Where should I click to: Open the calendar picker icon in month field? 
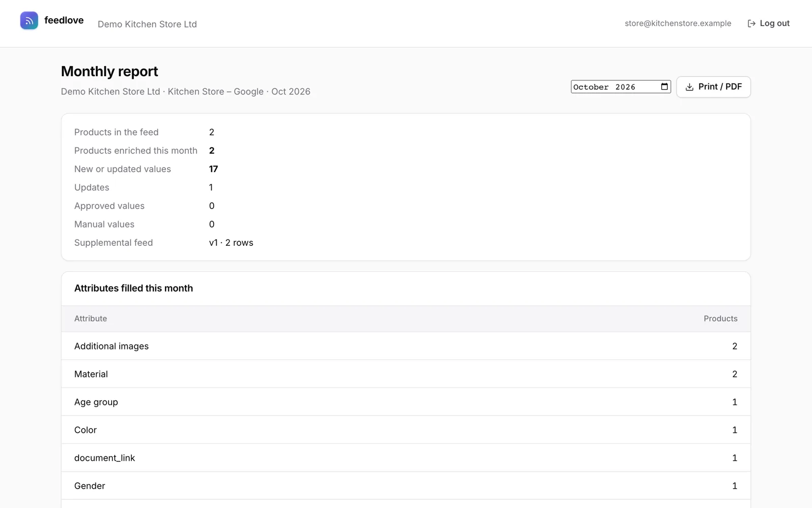(664, 87)
